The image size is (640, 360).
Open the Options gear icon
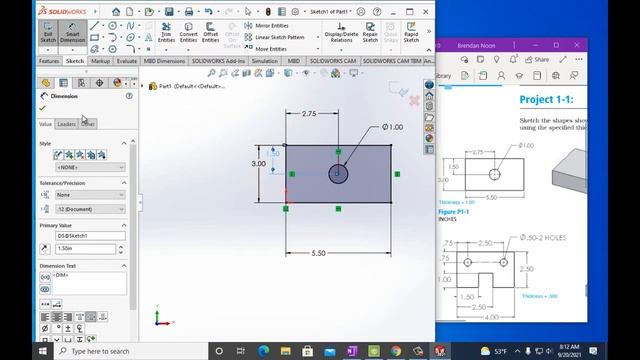pyautogui.click(x=295, y=12)
